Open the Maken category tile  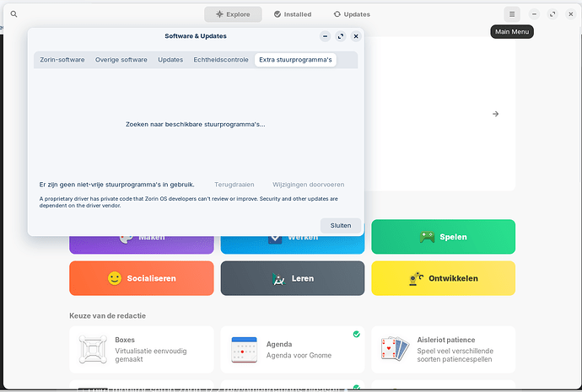pyautogui.click(x=142, y=244)
